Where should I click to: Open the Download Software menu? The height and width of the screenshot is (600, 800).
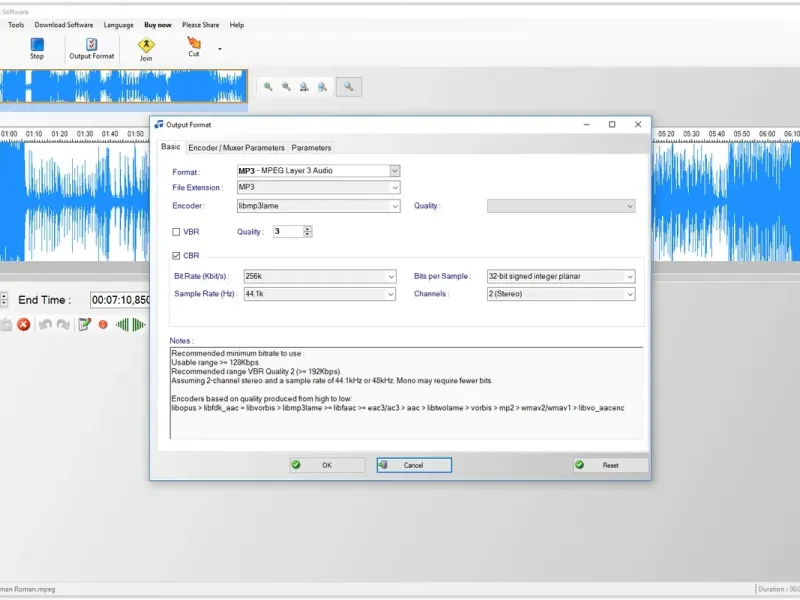(x=64, y=25)
